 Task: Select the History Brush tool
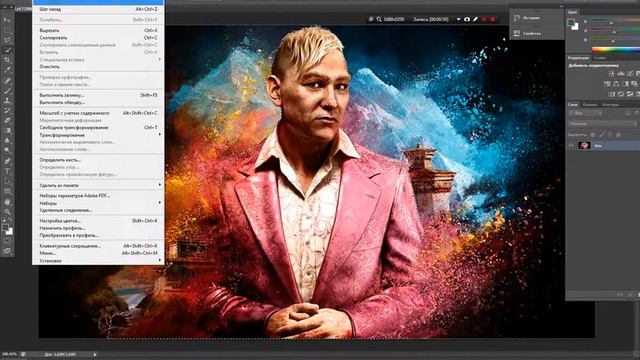[7, 110]
